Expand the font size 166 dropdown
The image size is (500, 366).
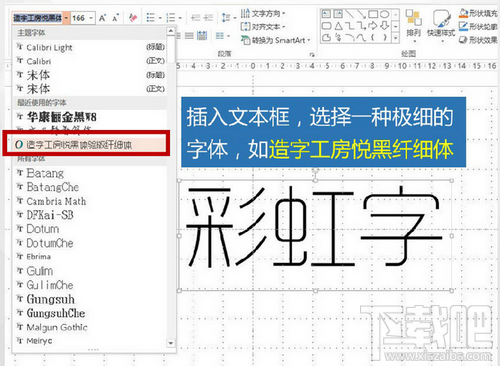pos(91,18)
